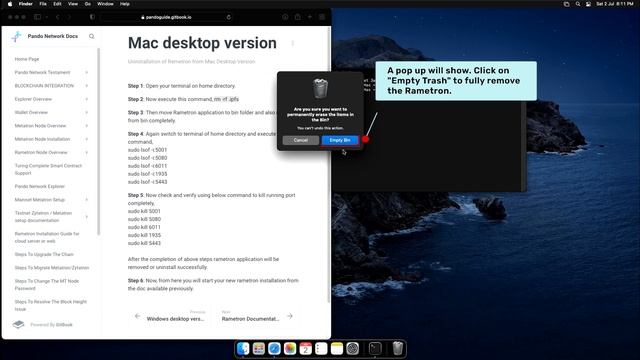Image resolution: width=640 pixels, height=360 pixels.
Task: Go back in Safari
Action: (x=58, y=17)
